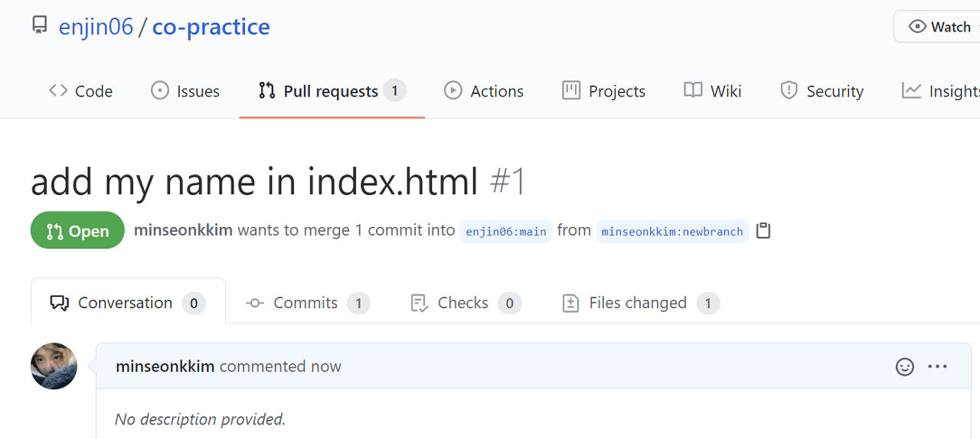Open minseonkkim profile link in merge line
The image size is (980, 439).
click(x=183, y=230)
